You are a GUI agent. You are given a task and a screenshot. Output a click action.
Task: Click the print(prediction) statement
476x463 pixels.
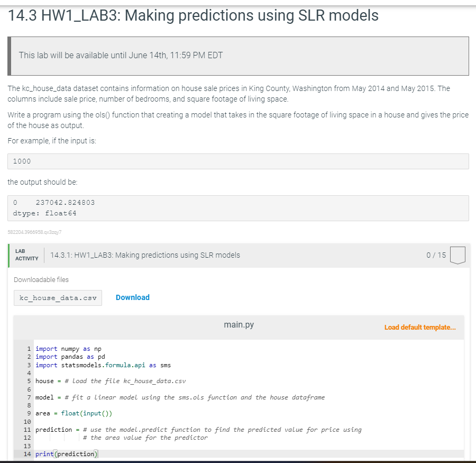tap(66, 453)
